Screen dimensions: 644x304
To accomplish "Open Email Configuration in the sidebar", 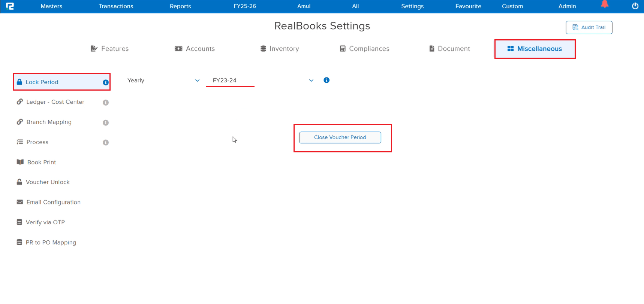I will (x=53, y=202).
